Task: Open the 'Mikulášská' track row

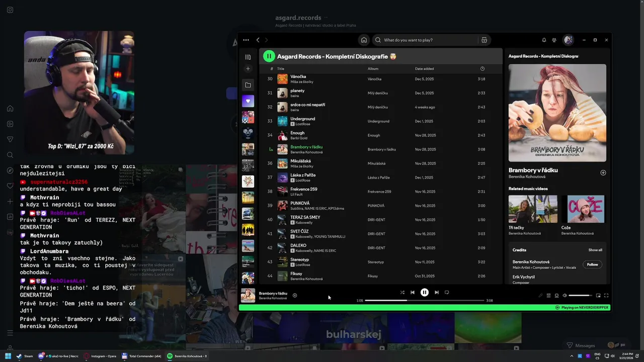Action: pos(381,163)
